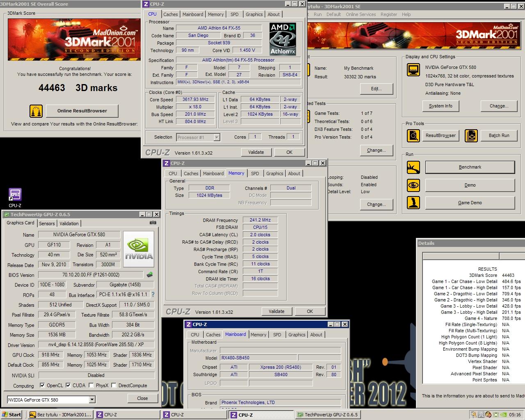Click the GPU-Z screenshot camera icon
525x420 pixels.
(x=153, y=223)
